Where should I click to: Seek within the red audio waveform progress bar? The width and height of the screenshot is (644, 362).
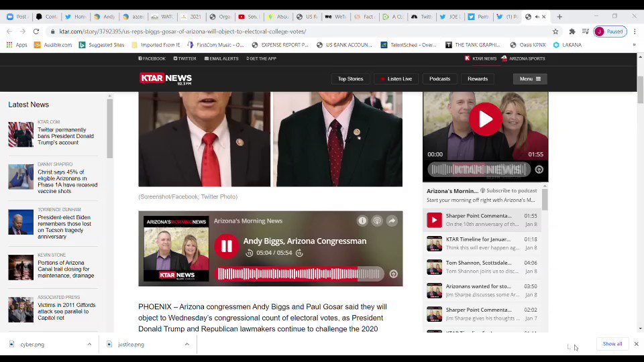click(299, 274)
